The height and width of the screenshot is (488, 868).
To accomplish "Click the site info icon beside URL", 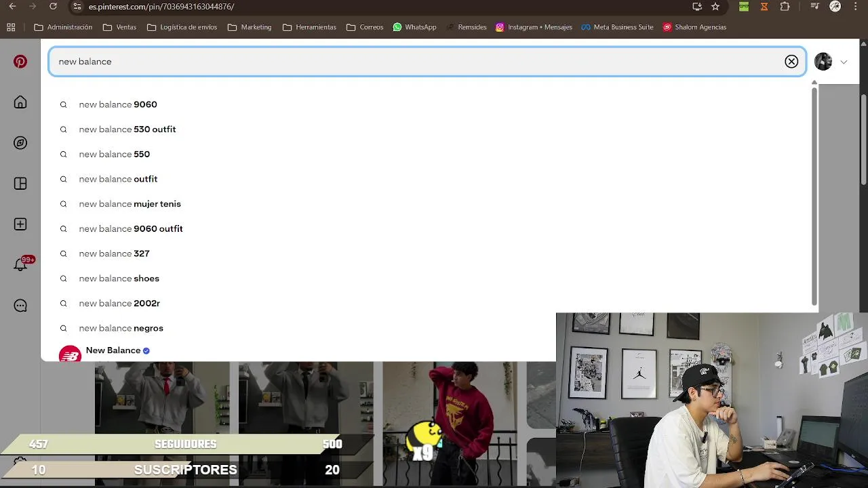I will [77, 6].
